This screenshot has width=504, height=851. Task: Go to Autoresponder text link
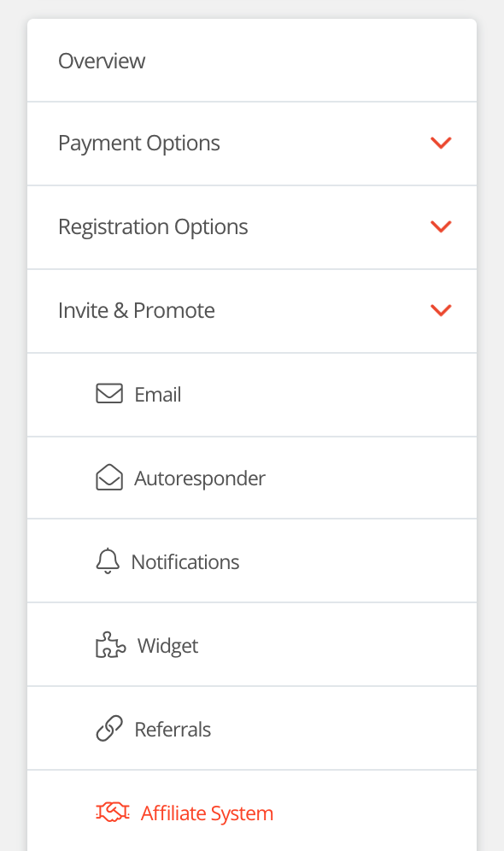click(200, 478)
